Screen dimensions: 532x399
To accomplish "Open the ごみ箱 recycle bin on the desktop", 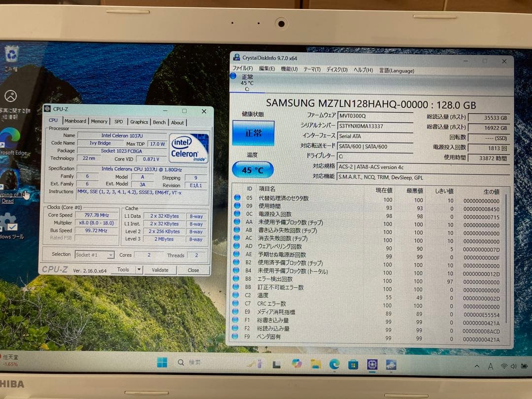I will point(11,55).
